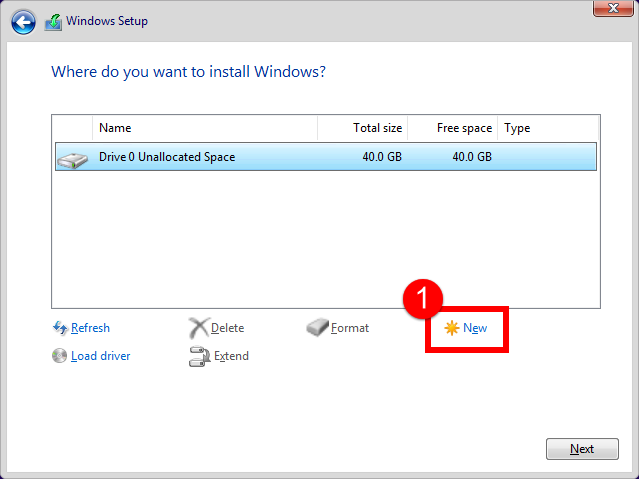Open the Load driver link
Screen dimensions: 639x479
101,356
